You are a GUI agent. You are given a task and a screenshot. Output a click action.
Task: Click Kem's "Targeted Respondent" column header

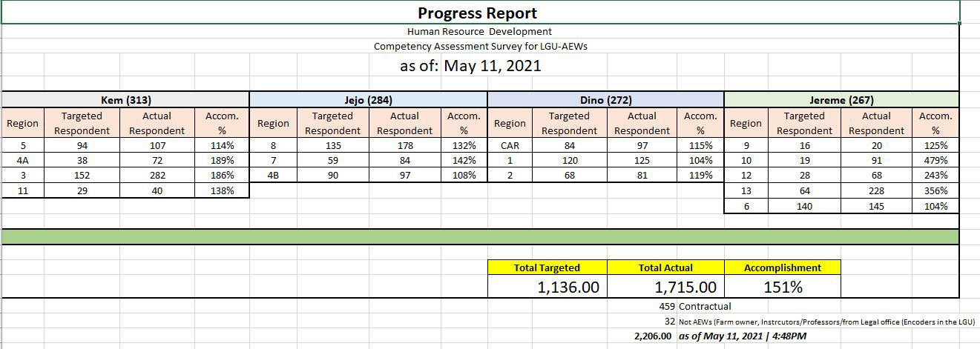click(x=82, y=123)
